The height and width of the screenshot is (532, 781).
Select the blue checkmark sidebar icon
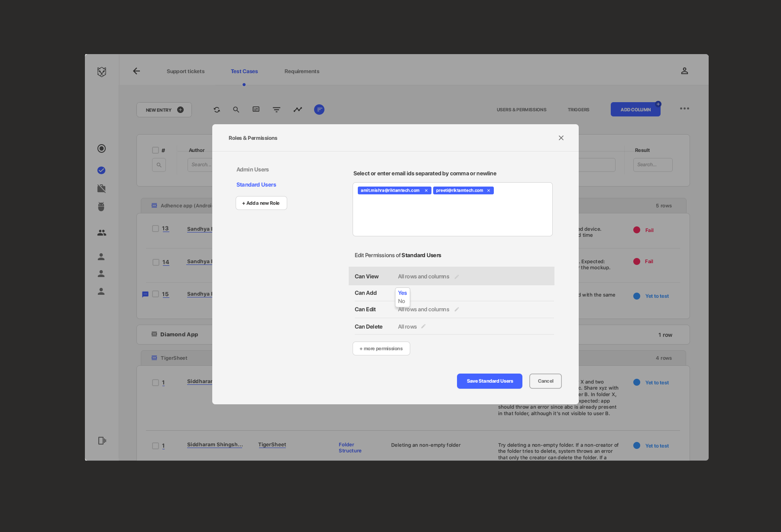[101, 171]
